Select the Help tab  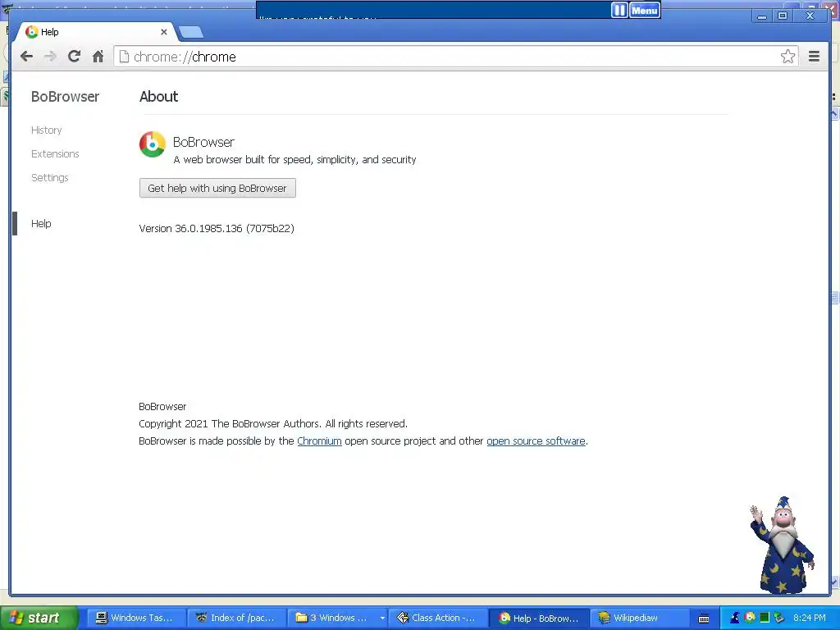[x=97, y=32]
